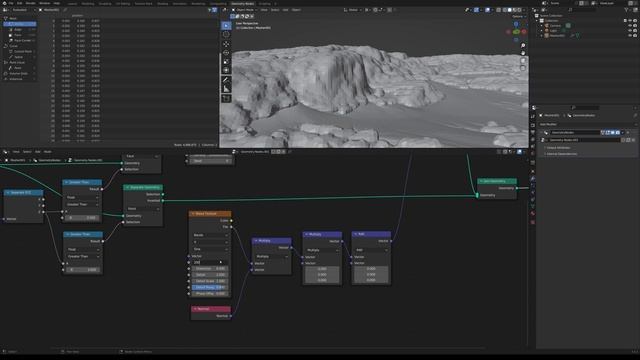Select the Rotate tool in viewport toolbar
This screenshot has width=640, height=360.
pos(226,53)
